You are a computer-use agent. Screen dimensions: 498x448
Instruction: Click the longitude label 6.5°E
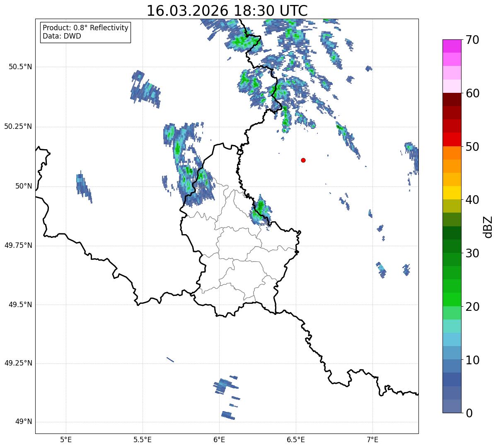pyautogui.click(x=296, y=440)
